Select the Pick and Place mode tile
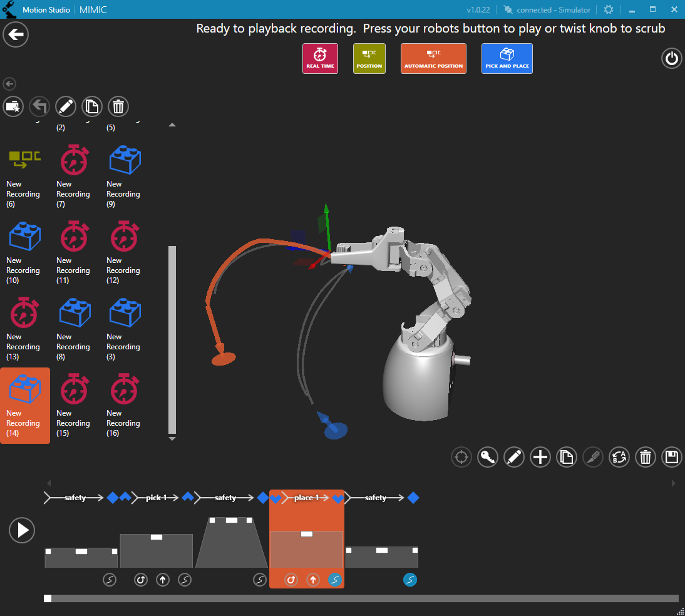 (507, 58)
